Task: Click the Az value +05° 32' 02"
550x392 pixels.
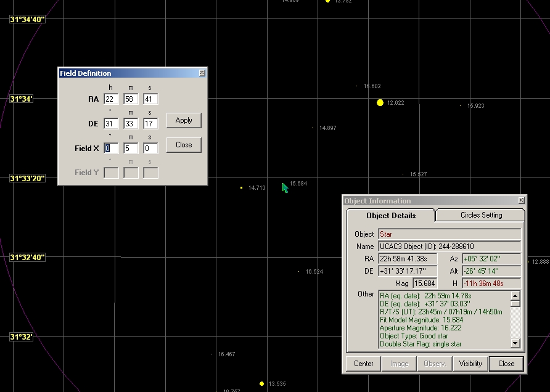Action: (x=492, y=259)
